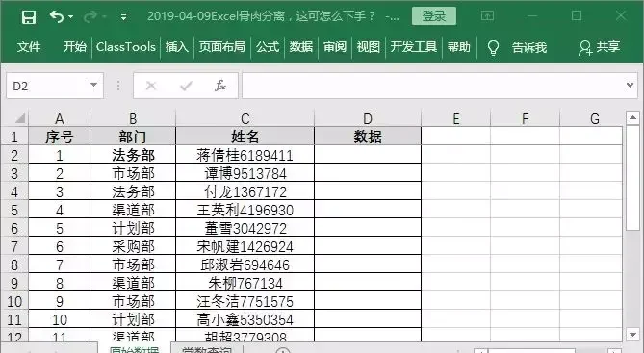Screen dimensions: 644x353
Task: Open Insert Function with the fx icon
Action: [x=220, y=86]
